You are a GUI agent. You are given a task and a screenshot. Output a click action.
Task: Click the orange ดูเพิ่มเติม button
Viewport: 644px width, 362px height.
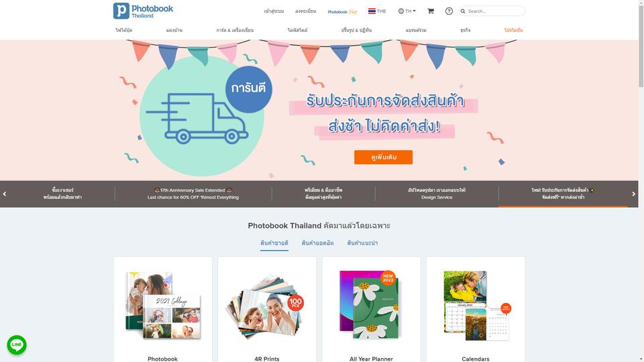[383, 157]
